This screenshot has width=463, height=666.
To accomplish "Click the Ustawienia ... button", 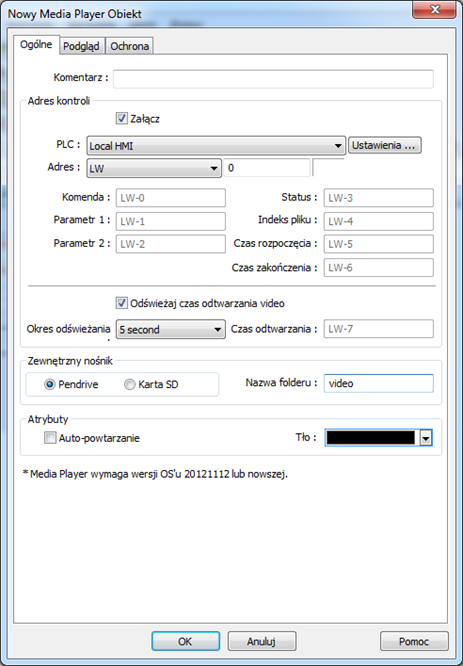I will [384, 145].
